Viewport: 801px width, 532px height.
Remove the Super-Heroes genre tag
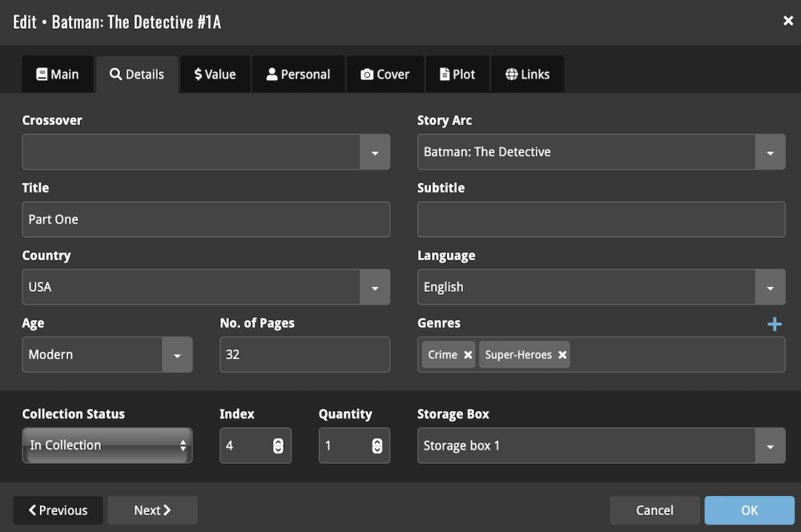pos(562,355)
